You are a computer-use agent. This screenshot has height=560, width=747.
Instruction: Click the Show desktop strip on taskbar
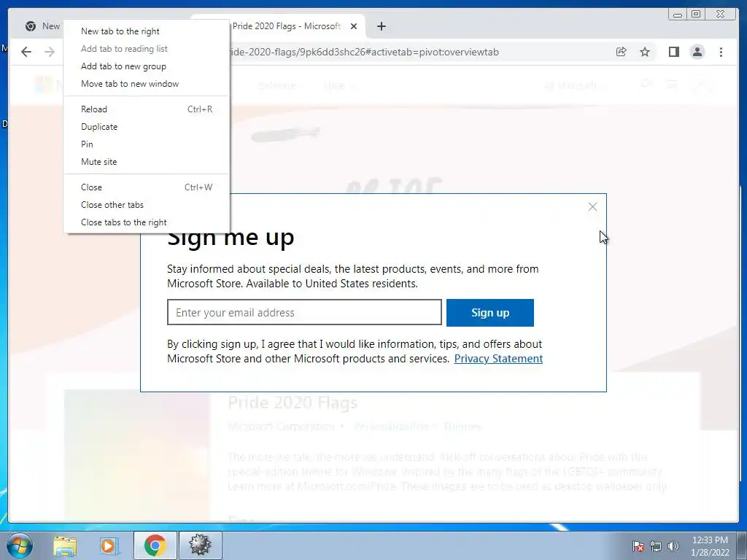coord(742,545)
